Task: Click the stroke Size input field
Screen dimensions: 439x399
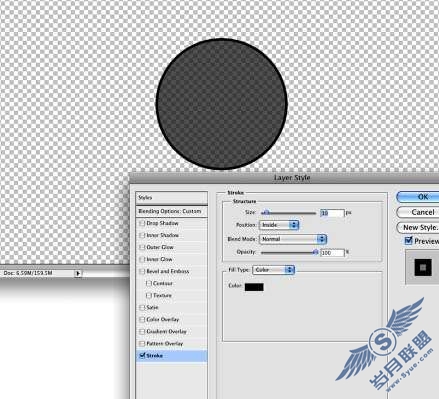Action: pos(332,213)
